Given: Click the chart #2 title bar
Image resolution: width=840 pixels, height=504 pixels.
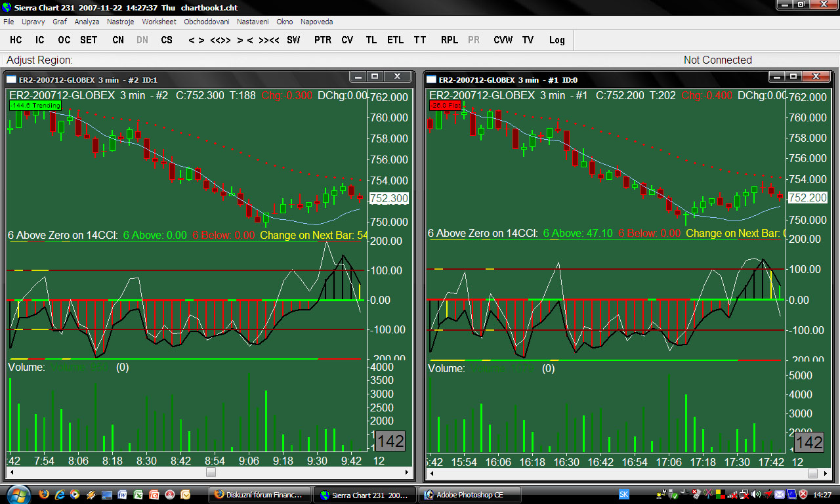Looking at the screenshot, I should (210, 79).
